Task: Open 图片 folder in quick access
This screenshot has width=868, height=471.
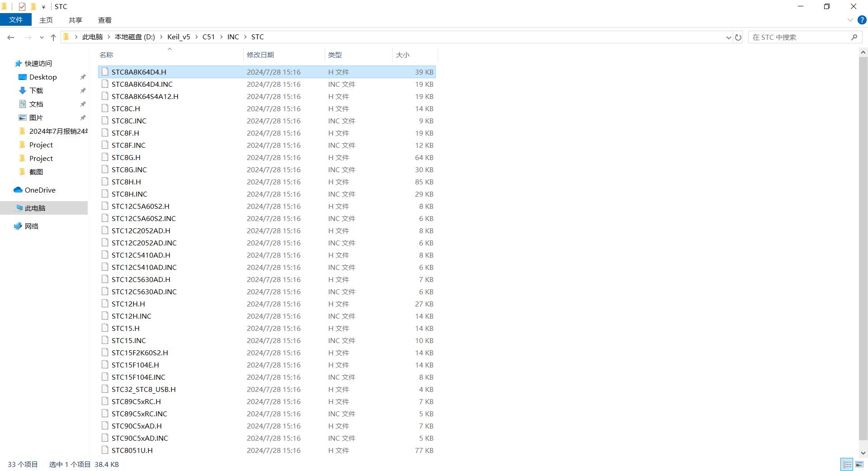Action: pyautogui.click(x=36, y=118)
